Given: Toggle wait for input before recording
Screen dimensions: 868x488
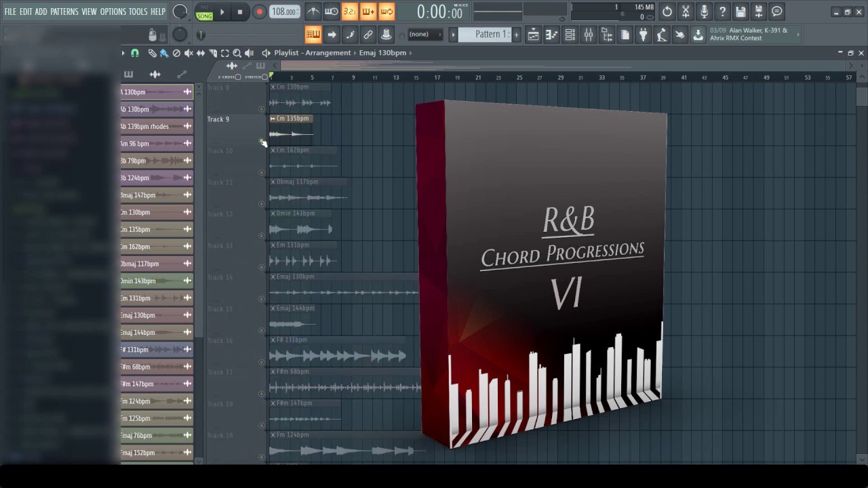Looking at the screenshot, I should 332,12.
